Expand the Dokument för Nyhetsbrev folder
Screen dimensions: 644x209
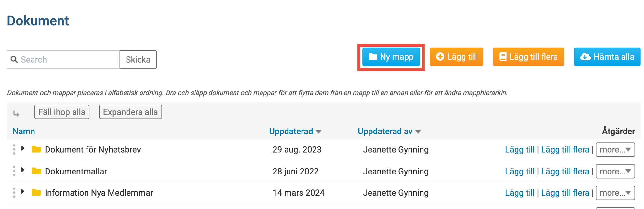pos(23,148)
